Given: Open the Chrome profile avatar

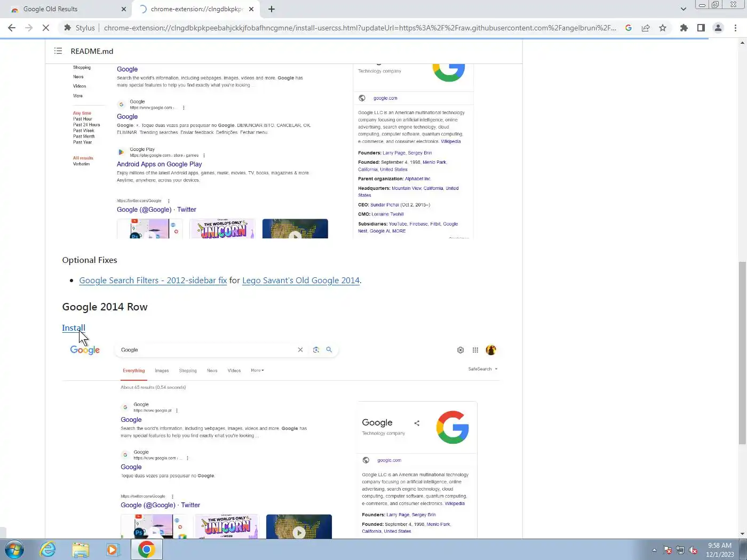Looking at the screenshot, I should coord(718,28).
